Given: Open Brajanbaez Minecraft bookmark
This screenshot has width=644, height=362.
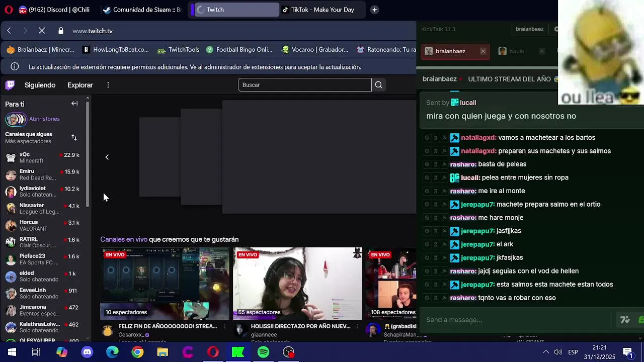Looking at the screenshot, I should [40, 50].
